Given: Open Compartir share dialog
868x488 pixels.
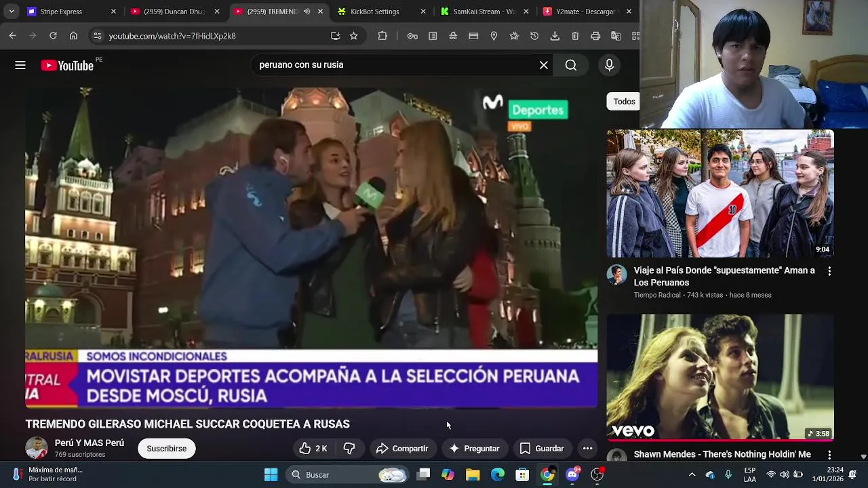Looking at the screenshot, I should click(x=402, y=449).
